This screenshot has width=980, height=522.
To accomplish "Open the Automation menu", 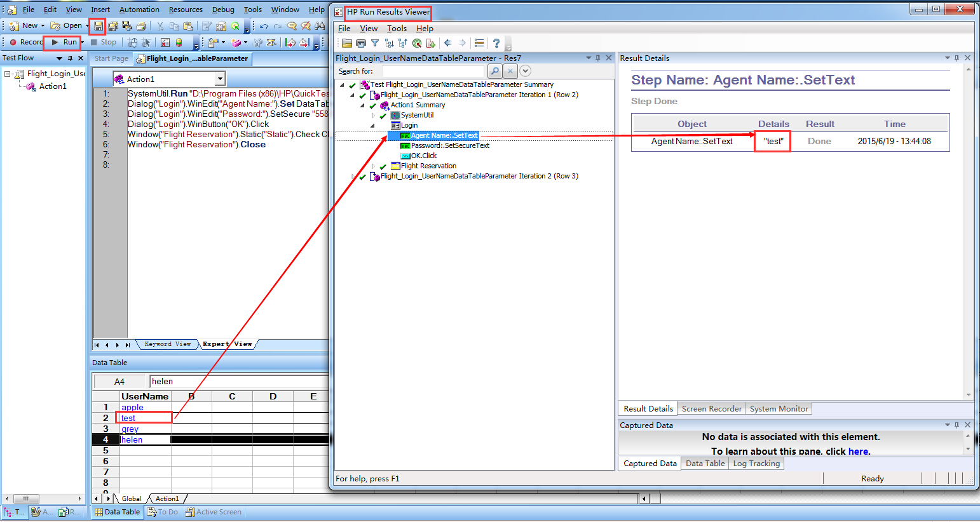I will click(139, 10).
